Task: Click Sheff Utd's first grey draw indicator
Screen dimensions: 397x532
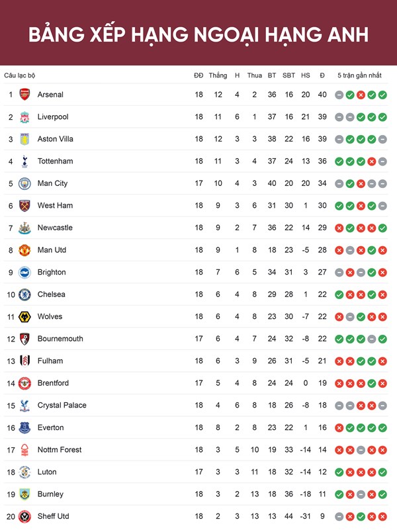Action: (339, 517)
